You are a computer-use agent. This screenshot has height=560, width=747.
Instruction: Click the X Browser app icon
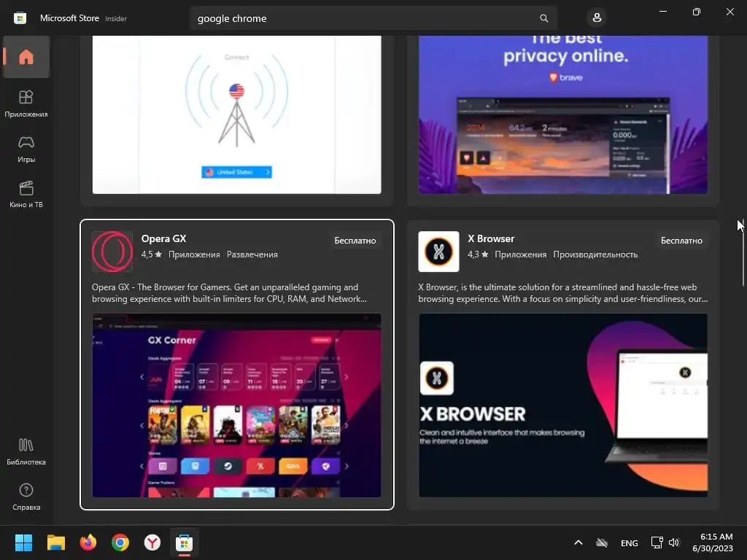coord(438,252)
